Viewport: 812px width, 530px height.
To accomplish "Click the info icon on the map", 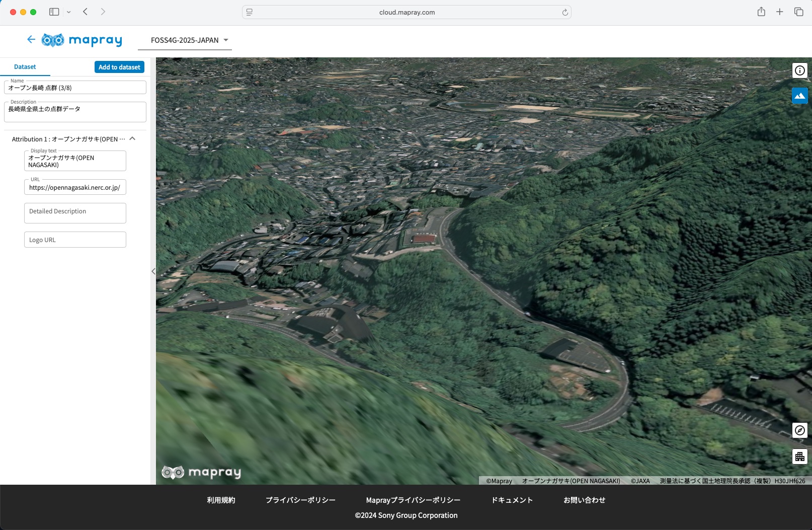I will pos(799,70).
